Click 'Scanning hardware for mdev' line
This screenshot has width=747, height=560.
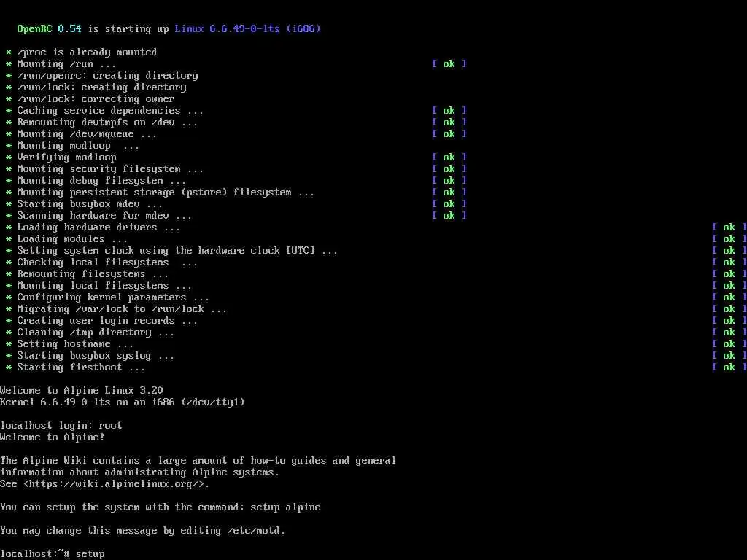pos(104,216)
